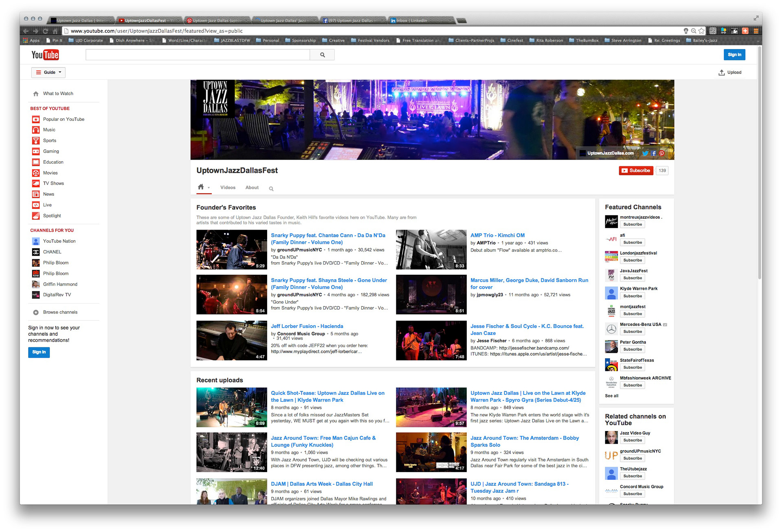Open Quick Shot-Tease video title
Viewport: 782px width, 532px height.
327,396
